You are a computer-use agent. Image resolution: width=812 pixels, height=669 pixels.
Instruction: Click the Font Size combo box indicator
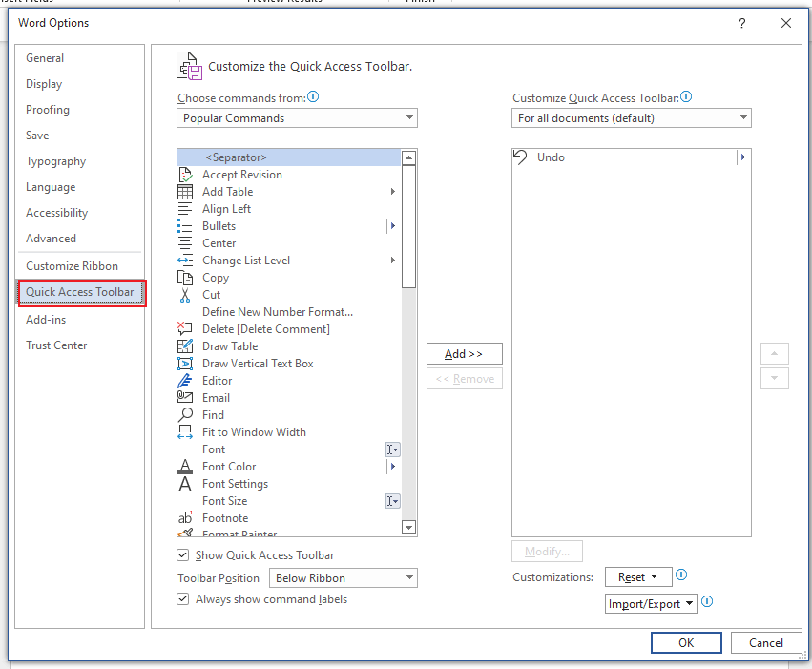[392, 501]
